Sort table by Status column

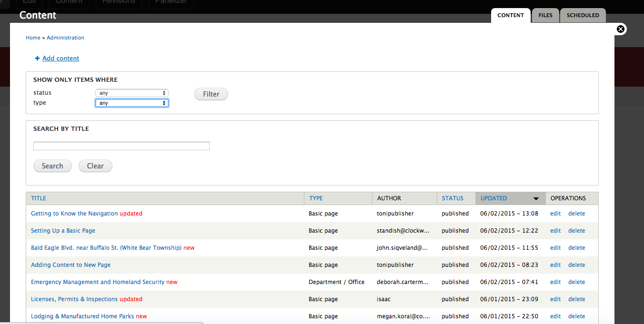[x=453, y=198]
